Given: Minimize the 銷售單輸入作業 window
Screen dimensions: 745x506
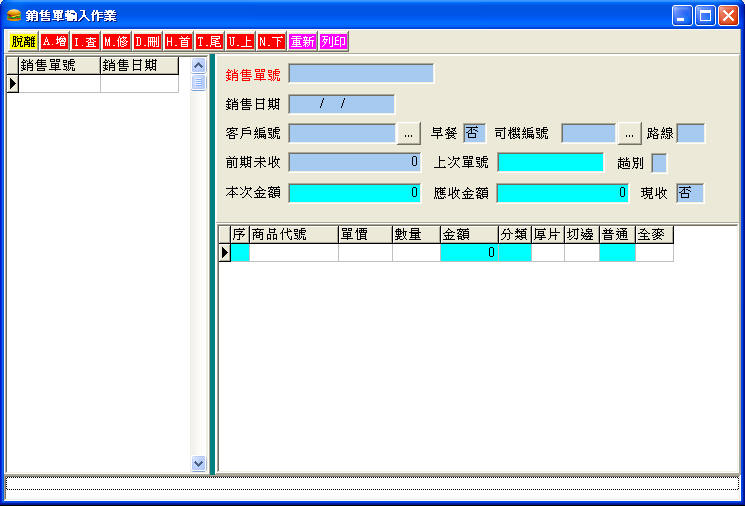Looking at the screenshot, I should coord(682,16).
